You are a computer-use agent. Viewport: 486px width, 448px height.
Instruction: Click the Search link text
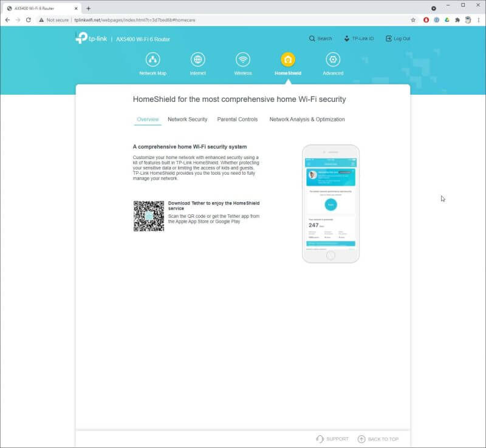[324, 38]
